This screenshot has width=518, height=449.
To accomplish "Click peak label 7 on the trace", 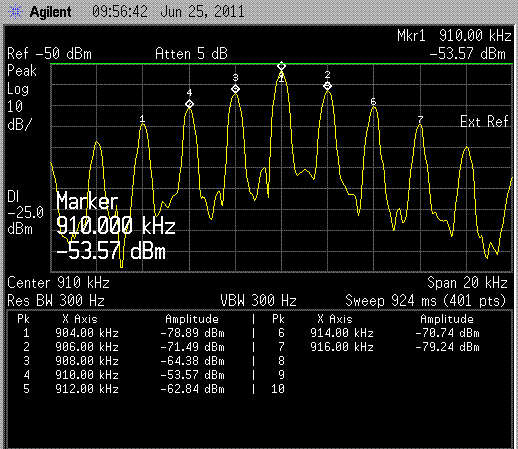I will [420, 119].
